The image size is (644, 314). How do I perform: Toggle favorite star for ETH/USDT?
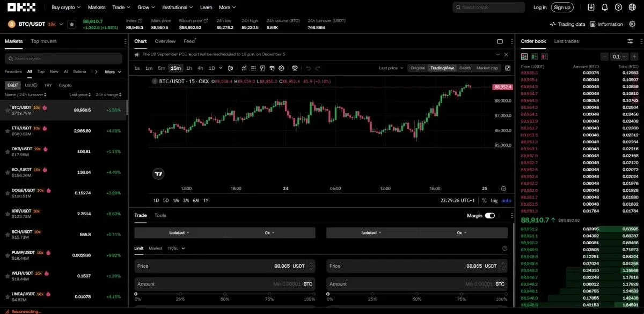pos(8,130)
